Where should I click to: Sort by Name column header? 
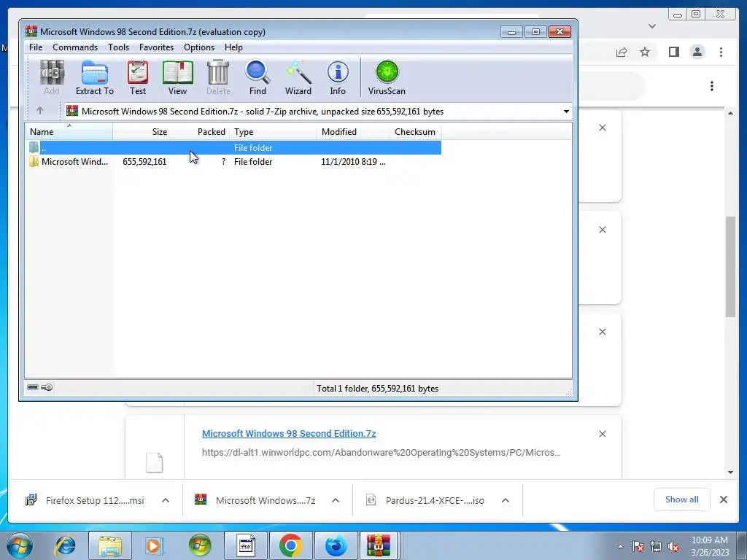[x=69, y=131]
